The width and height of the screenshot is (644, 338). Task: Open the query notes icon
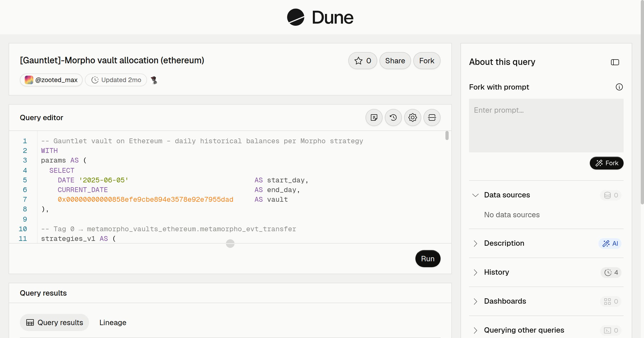click(x=374, y=117)
